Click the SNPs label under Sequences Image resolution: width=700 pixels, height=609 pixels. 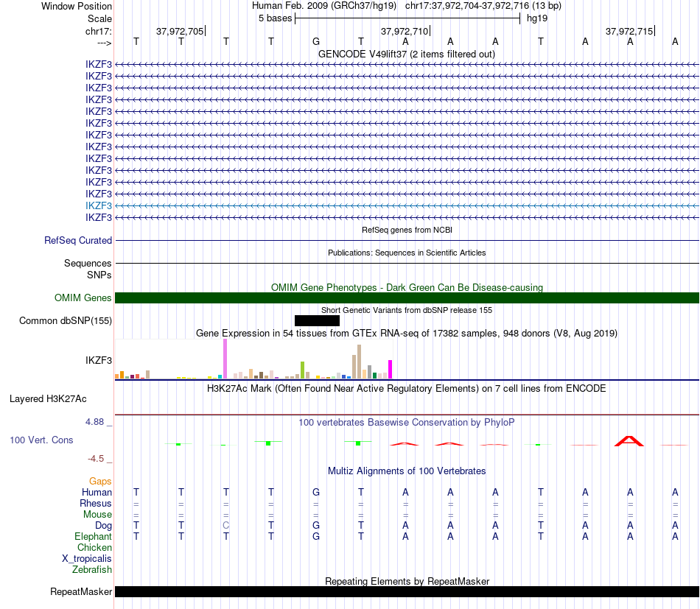pos(99,275)
